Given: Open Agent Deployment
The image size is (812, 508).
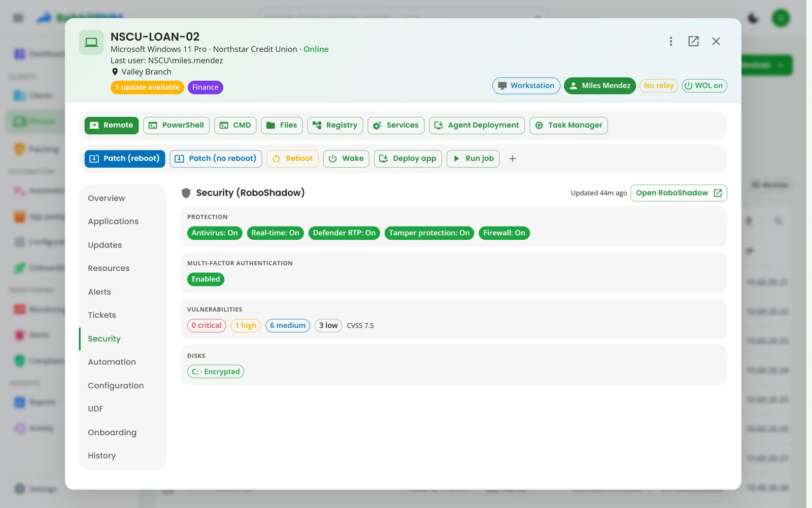Looking at the screenshot, I should (477, 125).
